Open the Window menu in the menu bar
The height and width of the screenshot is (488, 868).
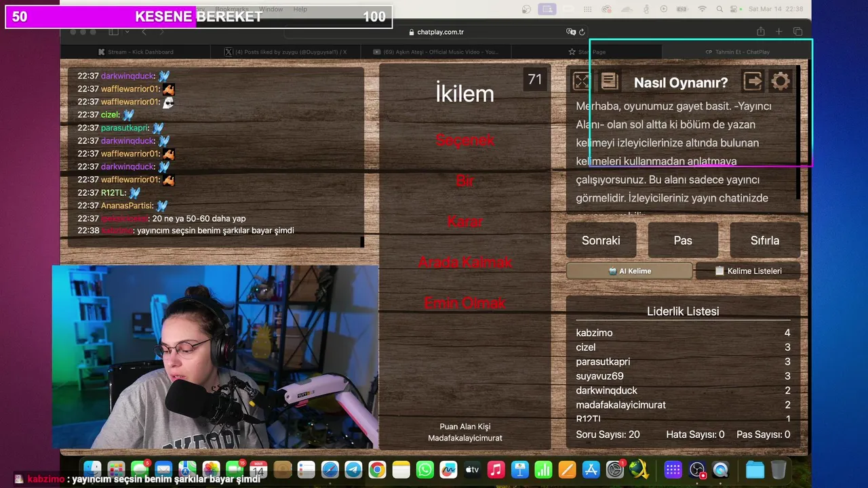[x=271, y=9]
